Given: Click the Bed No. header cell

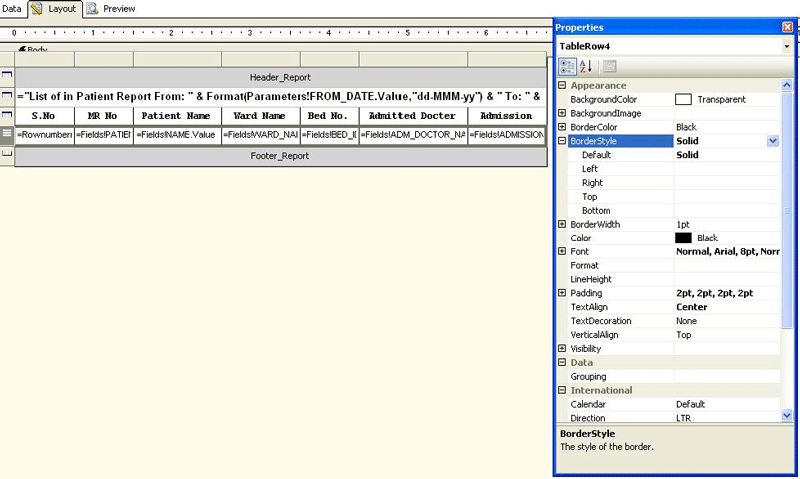Looking at the screenshot, I should (x=330, y=116).
